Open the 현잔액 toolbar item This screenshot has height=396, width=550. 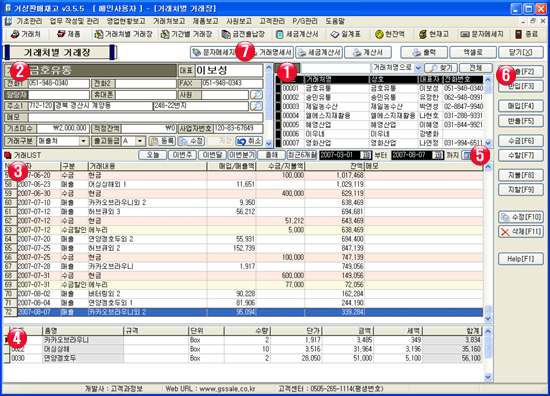point(389,34)
